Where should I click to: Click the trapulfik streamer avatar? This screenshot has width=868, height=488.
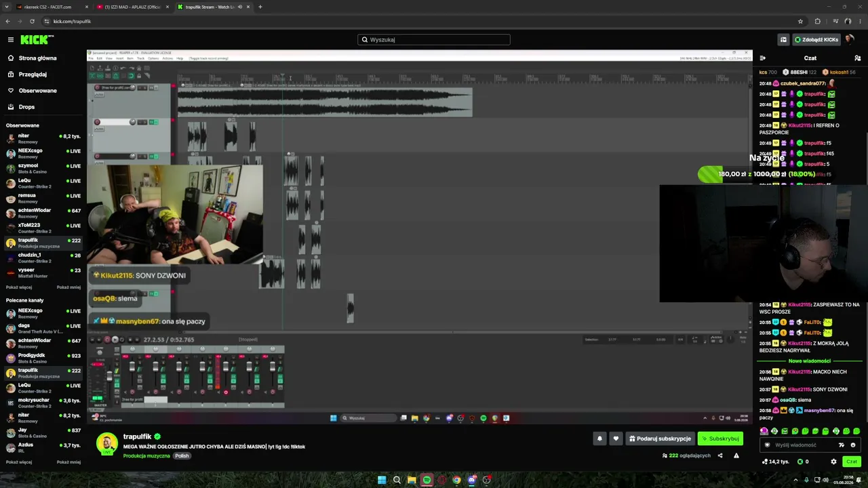[107, 443]
